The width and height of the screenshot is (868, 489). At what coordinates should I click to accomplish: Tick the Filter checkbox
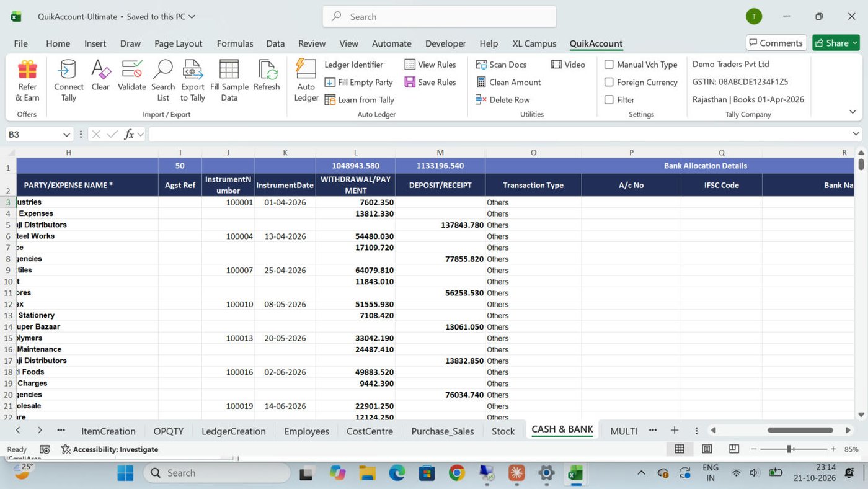tap(609, 100)
